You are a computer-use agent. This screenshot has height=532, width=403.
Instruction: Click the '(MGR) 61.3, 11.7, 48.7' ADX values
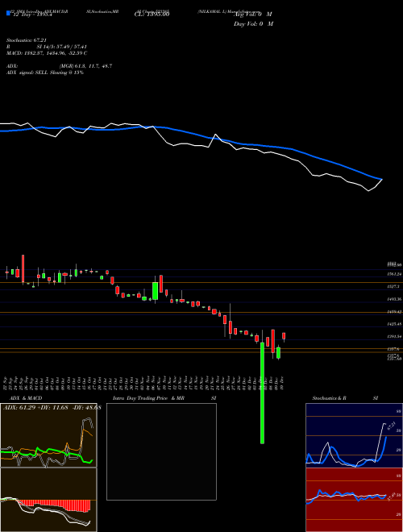[85, 66]
